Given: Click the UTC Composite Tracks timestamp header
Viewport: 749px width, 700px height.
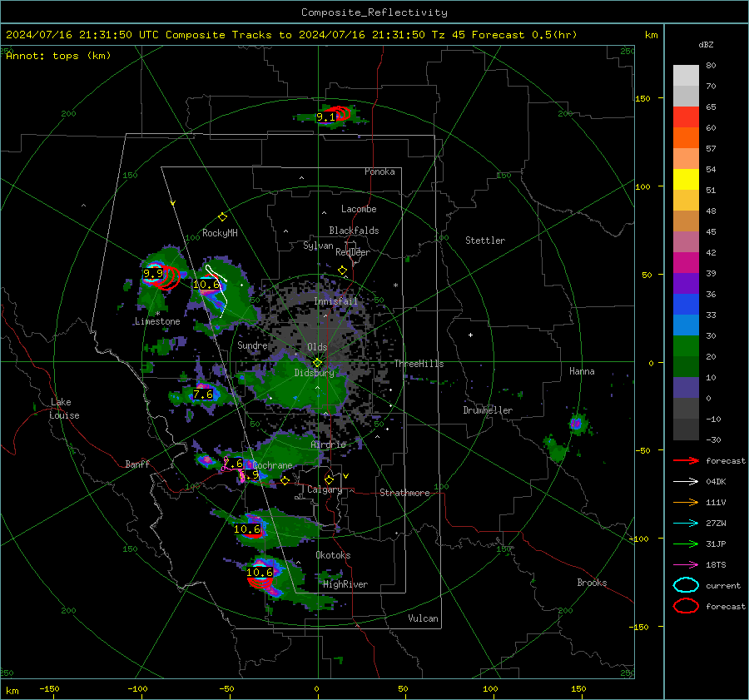Looking at the screenshot, I should 291,35.
